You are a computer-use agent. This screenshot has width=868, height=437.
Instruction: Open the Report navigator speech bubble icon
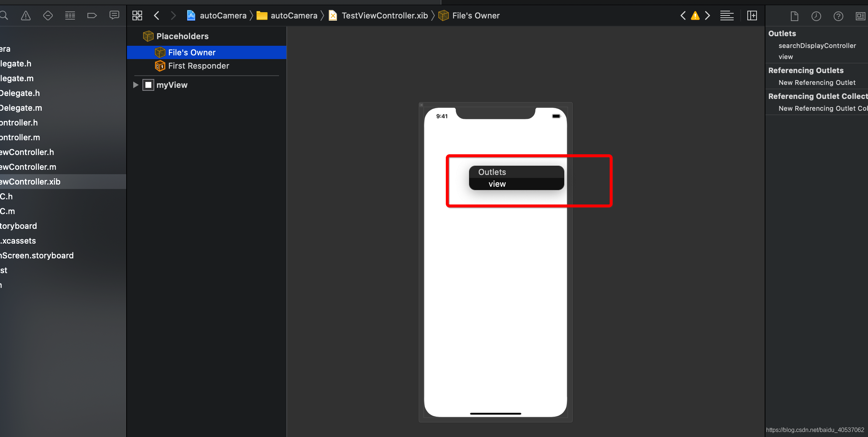(114, 16)
